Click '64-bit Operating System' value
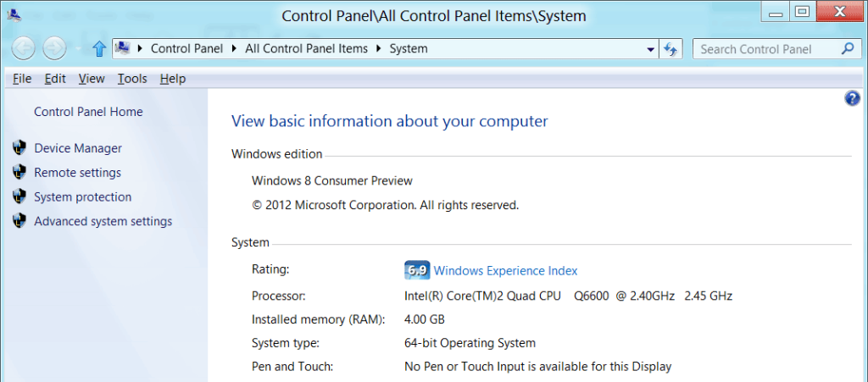The width and height of the screenshot is (868, 382). tap(470, 343)
